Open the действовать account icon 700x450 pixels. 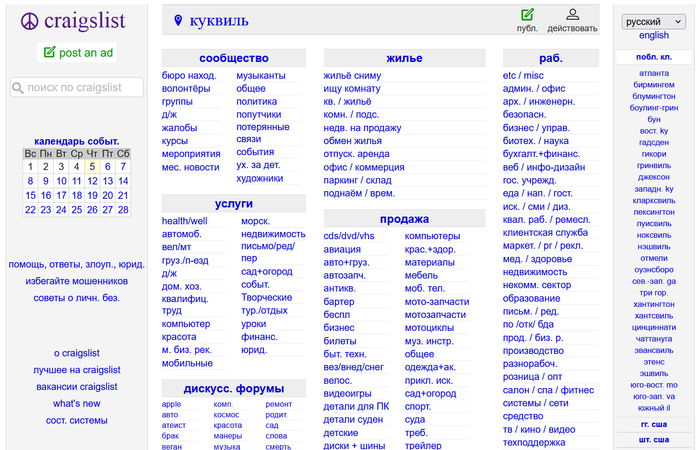[572, 15]
